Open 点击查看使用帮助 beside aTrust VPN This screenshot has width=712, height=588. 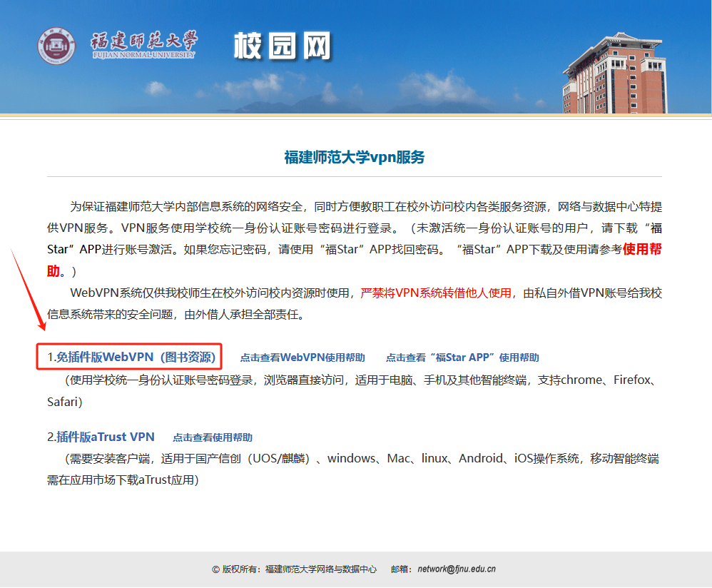click(213, 437)
